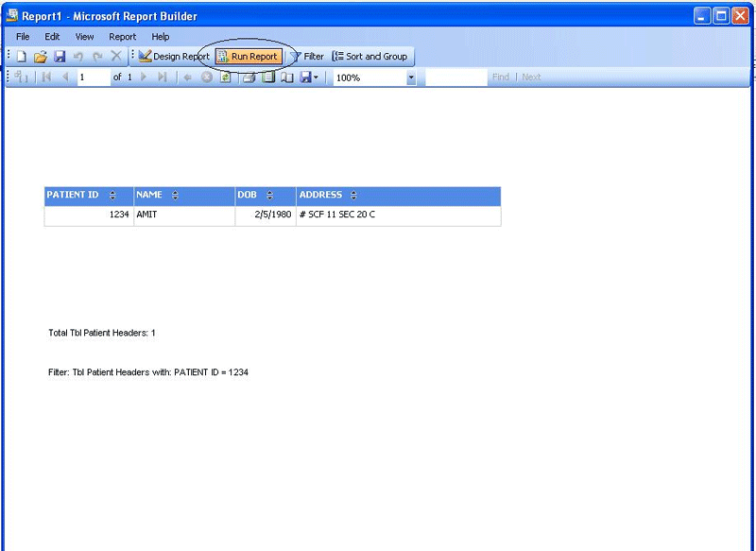The height and width of the screenshot is (551, 756).
Task: Stop report rendering
Action: coord(207,77)
